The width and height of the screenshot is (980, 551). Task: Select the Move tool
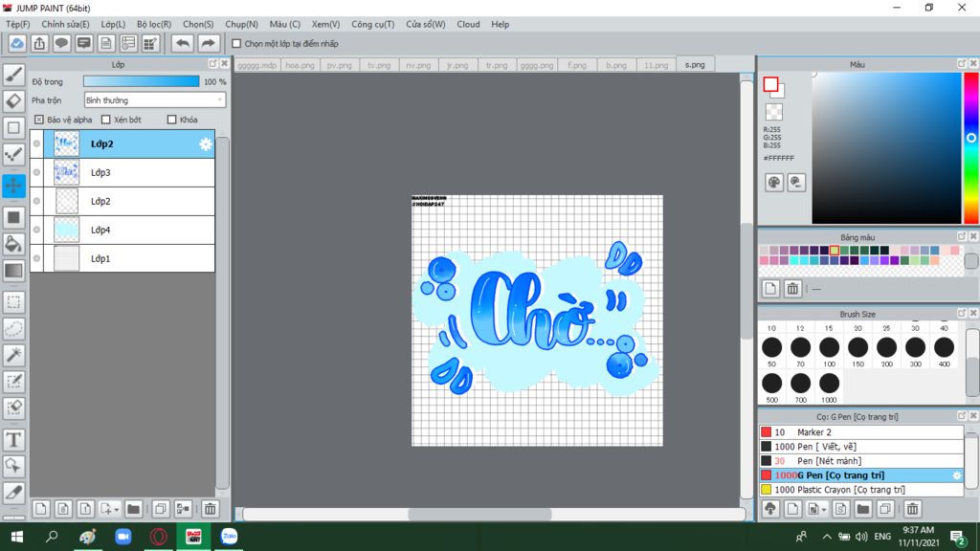(13, 185)
